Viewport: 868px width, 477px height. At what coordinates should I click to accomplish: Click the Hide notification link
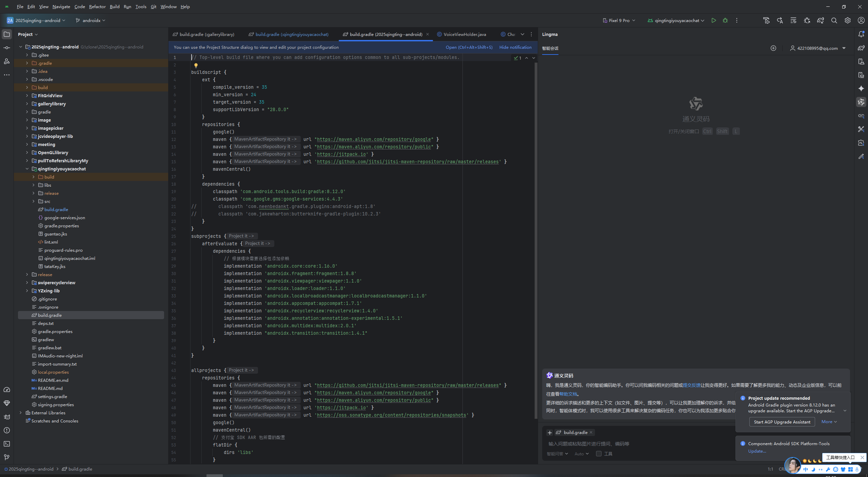(515, 47)
